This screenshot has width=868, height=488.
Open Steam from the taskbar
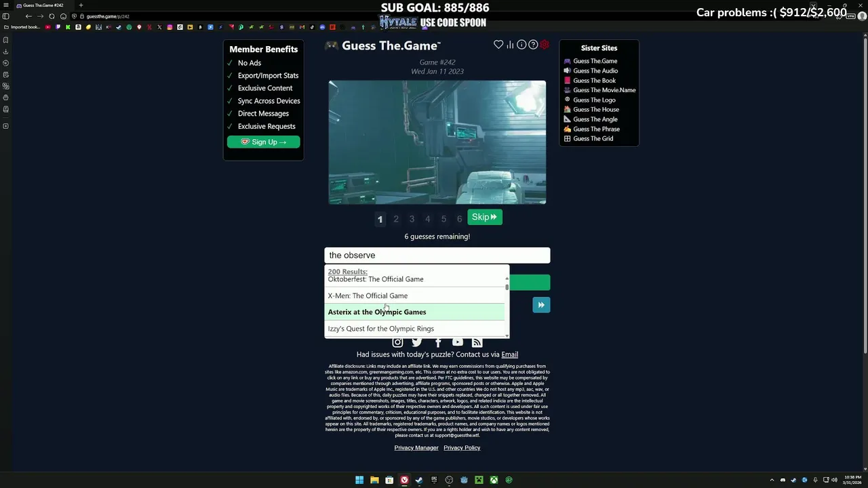tap(419, 480)
